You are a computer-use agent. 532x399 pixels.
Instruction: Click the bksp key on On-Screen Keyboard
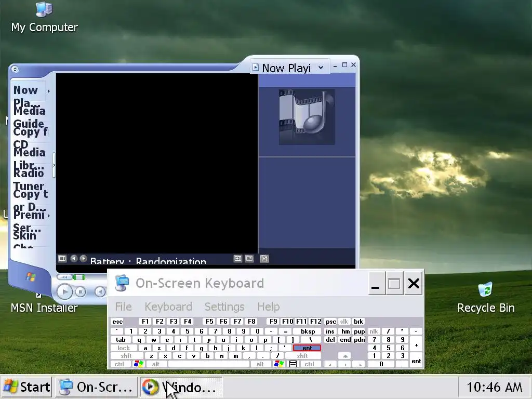tap(308, 331)
